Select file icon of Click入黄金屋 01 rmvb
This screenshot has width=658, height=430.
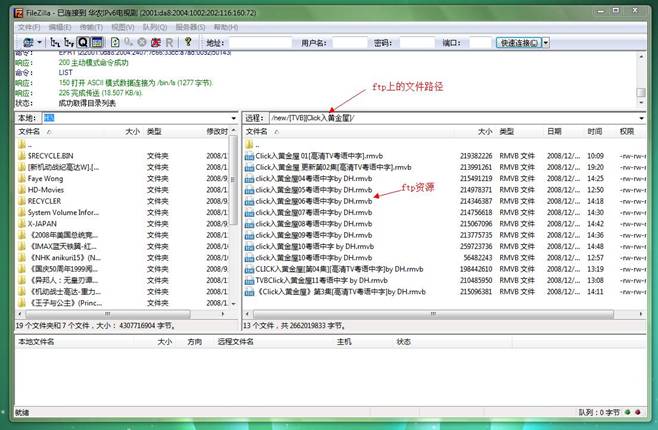click(249, 156)
